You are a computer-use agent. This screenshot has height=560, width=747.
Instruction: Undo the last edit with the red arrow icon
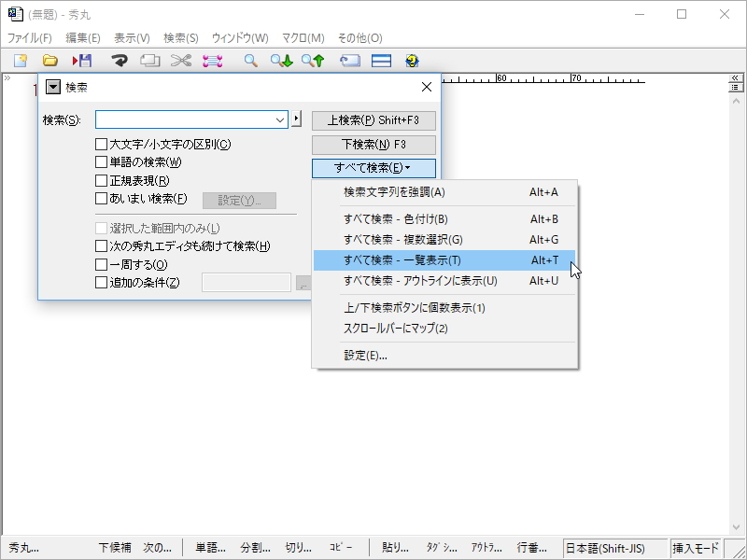120,60
